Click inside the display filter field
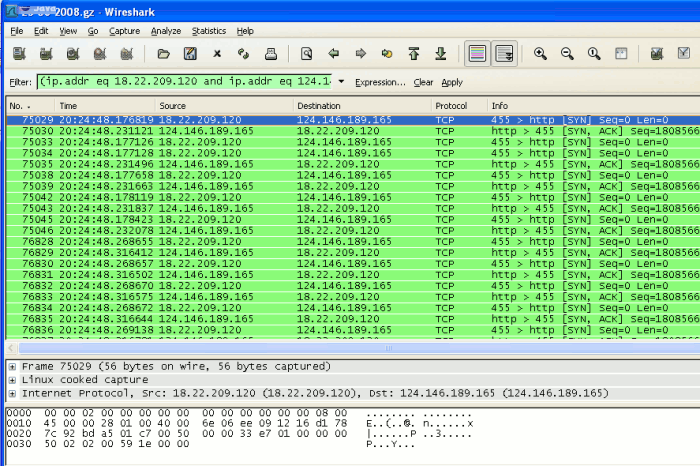The height and width of the screenshot is (466, 700). pos(185,82)
